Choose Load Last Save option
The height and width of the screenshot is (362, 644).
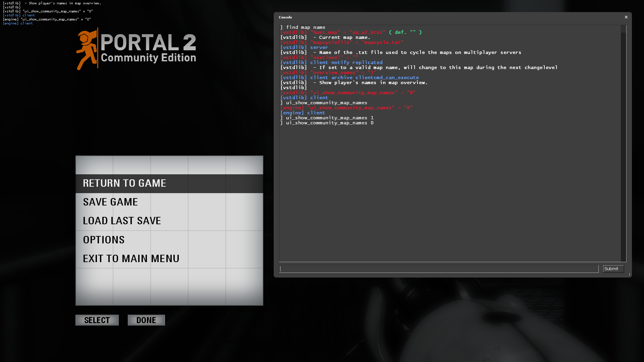point(122,221)
